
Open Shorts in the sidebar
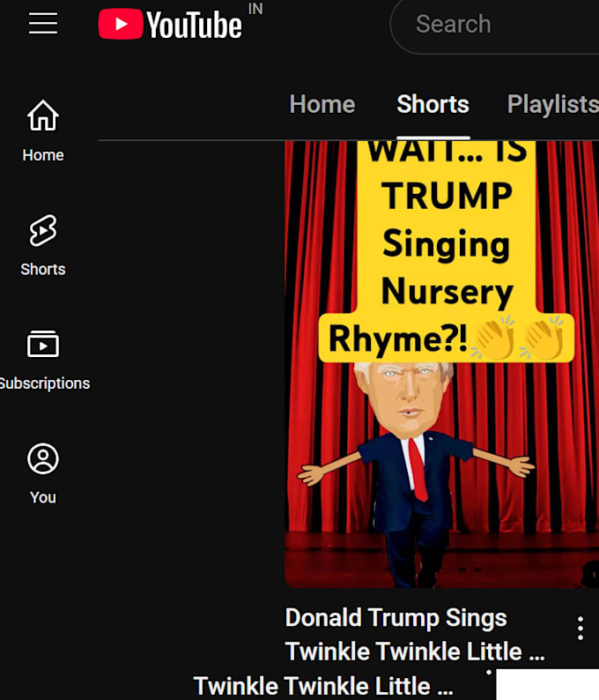pos(43,246)
